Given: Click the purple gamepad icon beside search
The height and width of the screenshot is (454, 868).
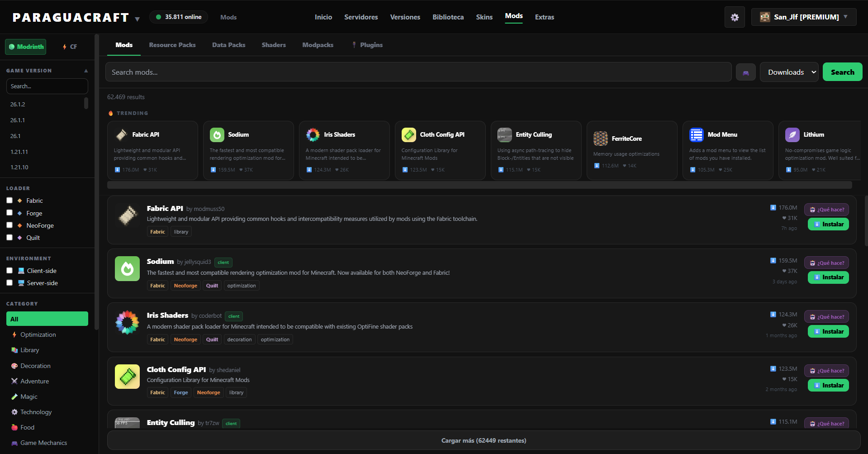Looking at the screenshot, I should point(746,72).
